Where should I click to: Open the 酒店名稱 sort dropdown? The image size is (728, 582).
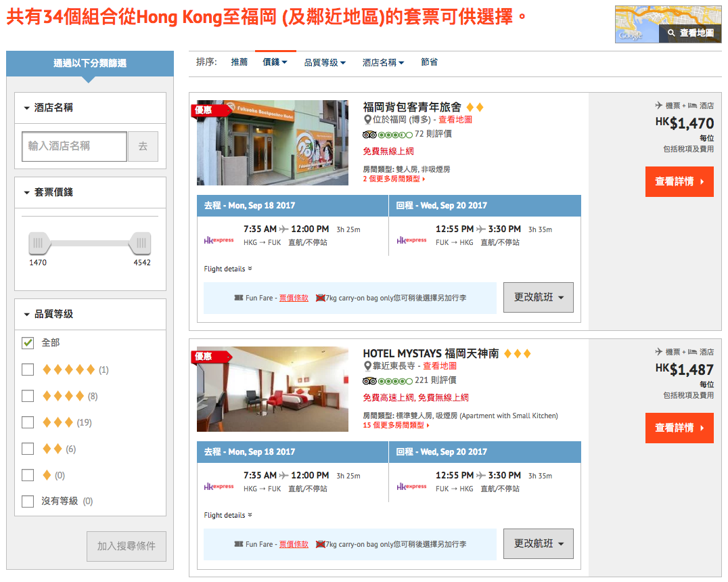(384, 62)
